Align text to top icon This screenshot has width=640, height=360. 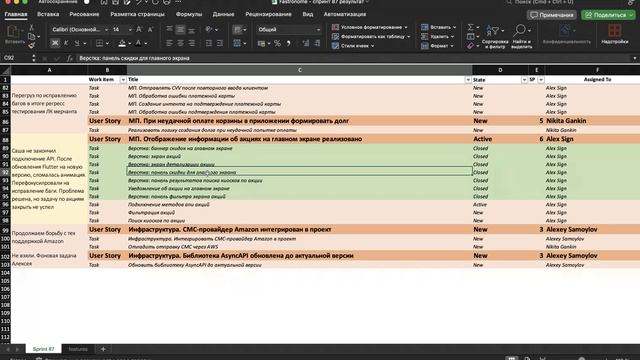169,29
